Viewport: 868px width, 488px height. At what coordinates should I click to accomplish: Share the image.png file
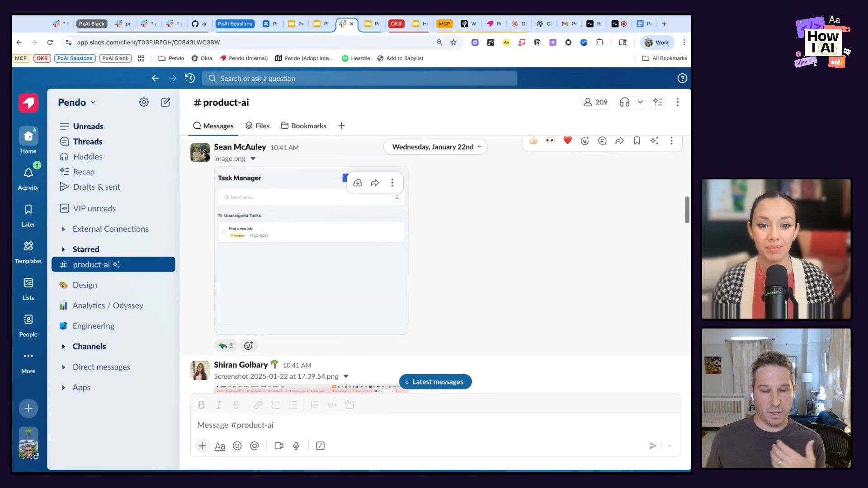[x=375, y=183]
